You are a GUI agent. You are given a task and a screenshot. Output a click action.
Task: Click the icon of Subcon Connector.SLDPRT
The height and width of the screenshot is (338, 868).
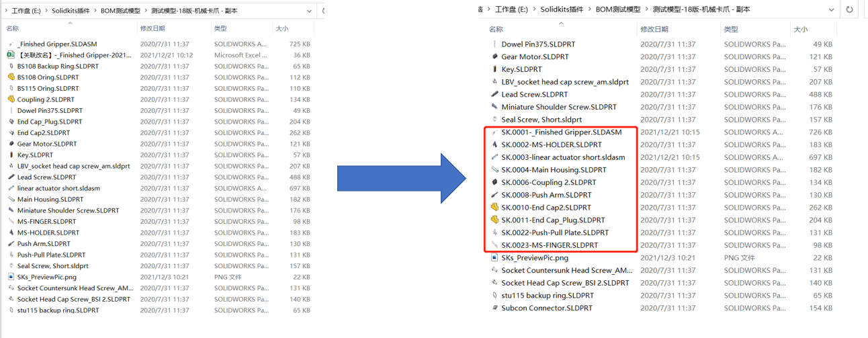tap(494, 308)
